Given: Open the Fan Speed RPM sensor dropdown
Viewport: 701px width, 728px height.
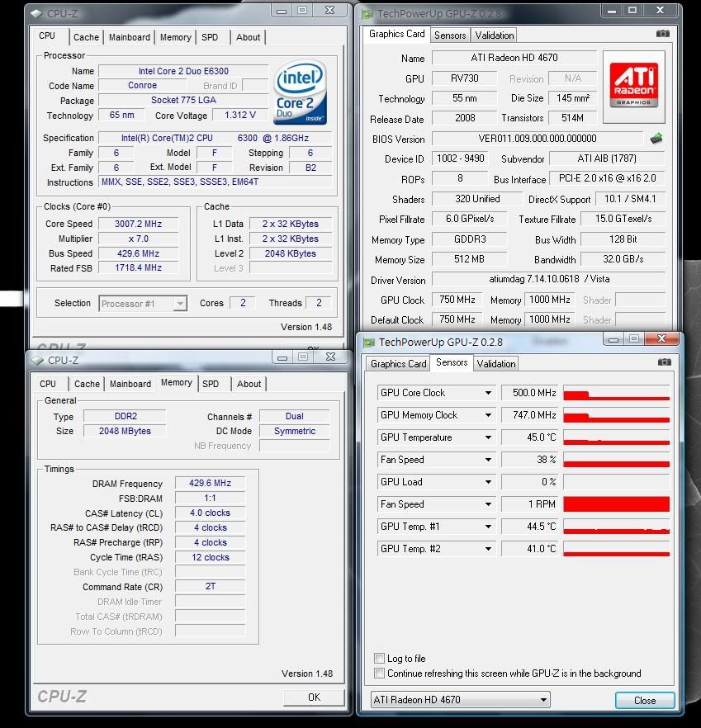Looking at the screenshot, I should click(x=488, y=504).
